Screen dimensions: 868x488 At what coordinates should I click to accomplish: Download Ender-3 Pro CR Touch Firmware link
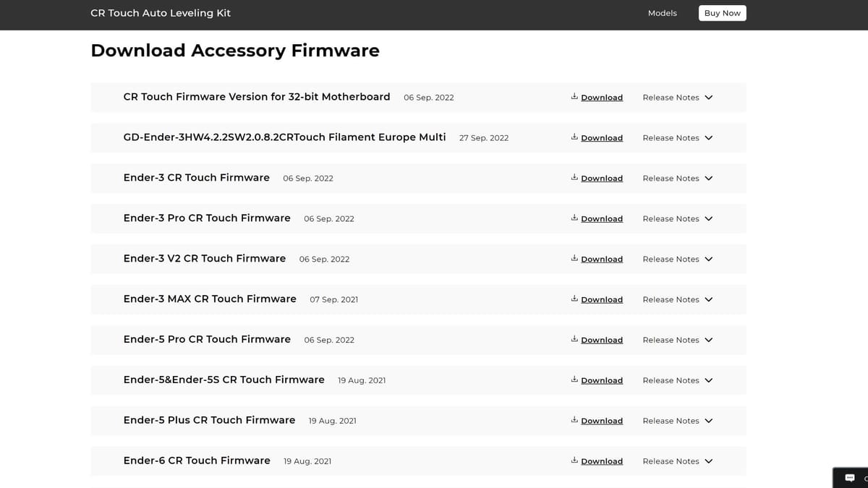tap(602, 218)
